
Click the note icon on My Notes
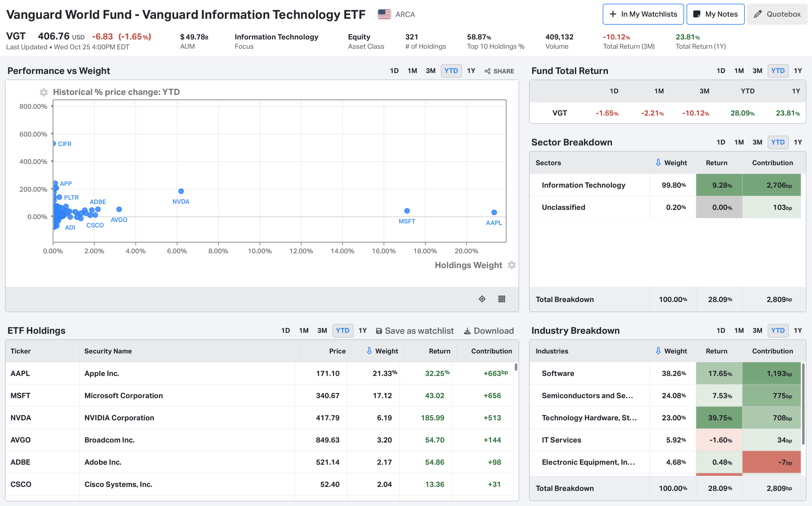click(697, 14)
